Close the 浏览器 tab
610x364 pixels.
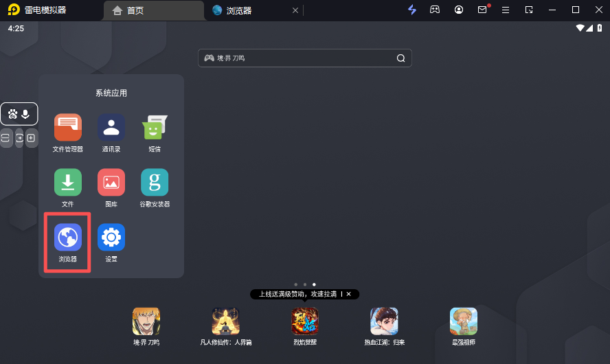(295, 10)
